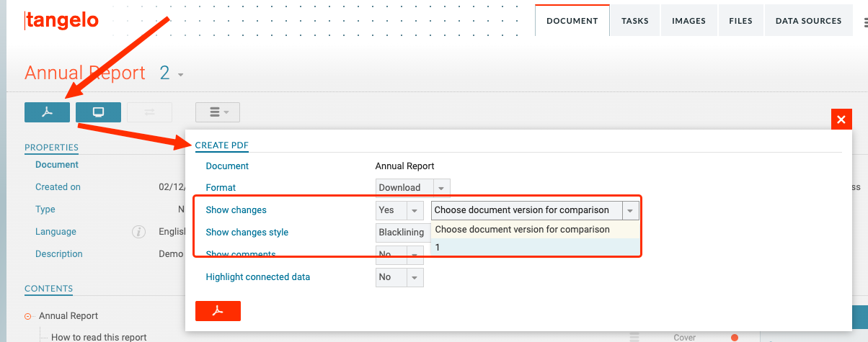
Task: Close the Create PDF dialog
Action: 841,119
